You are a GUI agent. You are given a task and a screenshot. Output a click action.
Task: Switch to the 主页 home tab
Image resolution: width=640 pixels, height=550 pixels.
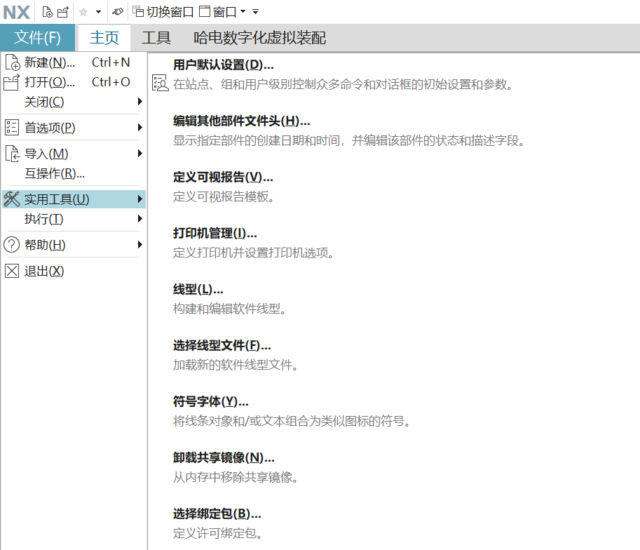[x=104, y=38]
